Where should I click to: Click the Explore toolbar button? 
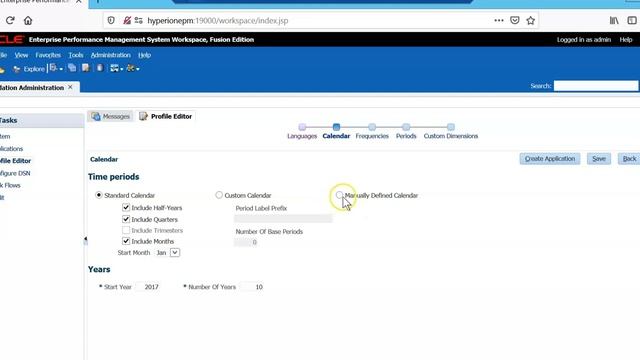(x=29, y=69)
